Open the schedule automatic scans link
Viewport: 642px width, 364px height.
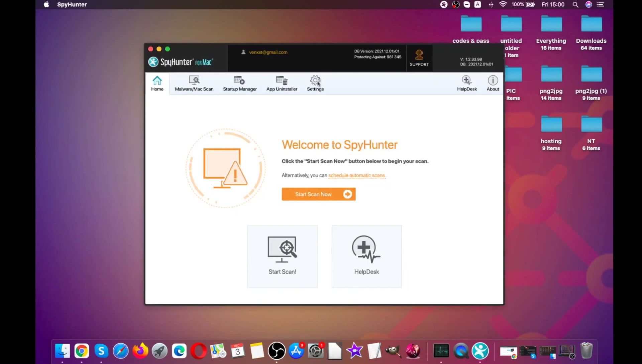click(357, 175)
